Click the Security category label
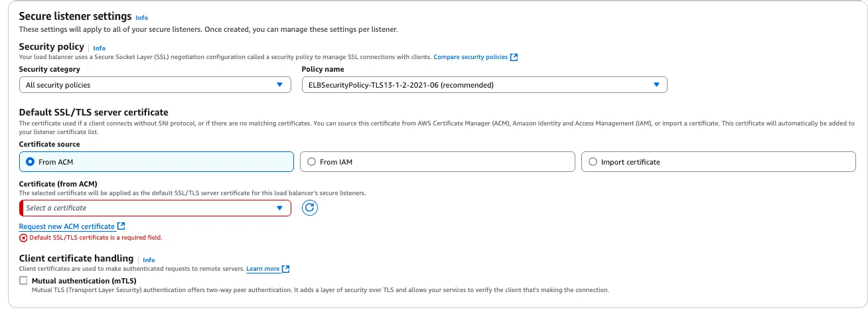Viewport: 868px width, 312px height. pos(49,69)
